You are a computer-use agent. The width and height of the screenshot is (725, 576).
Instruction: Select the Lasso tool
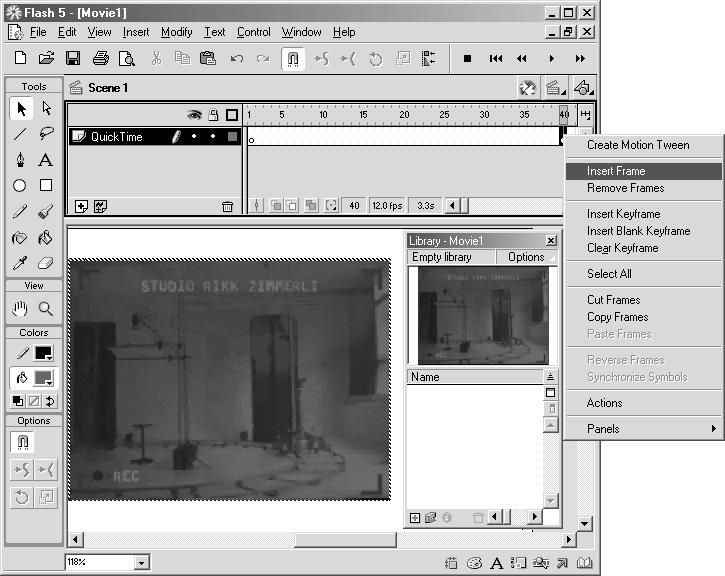click(x=46, y=134)
